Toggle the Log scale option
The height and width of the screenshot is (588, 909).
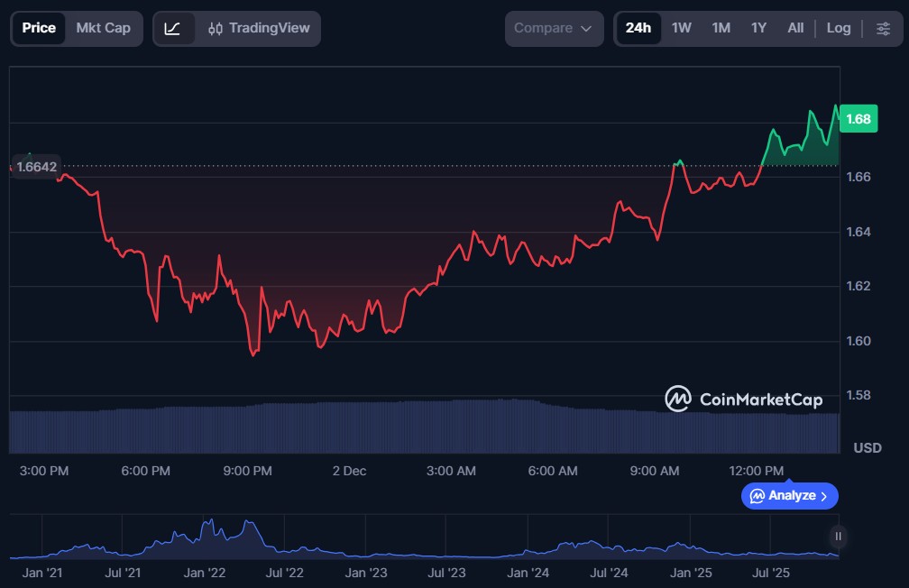pos(838,28)
